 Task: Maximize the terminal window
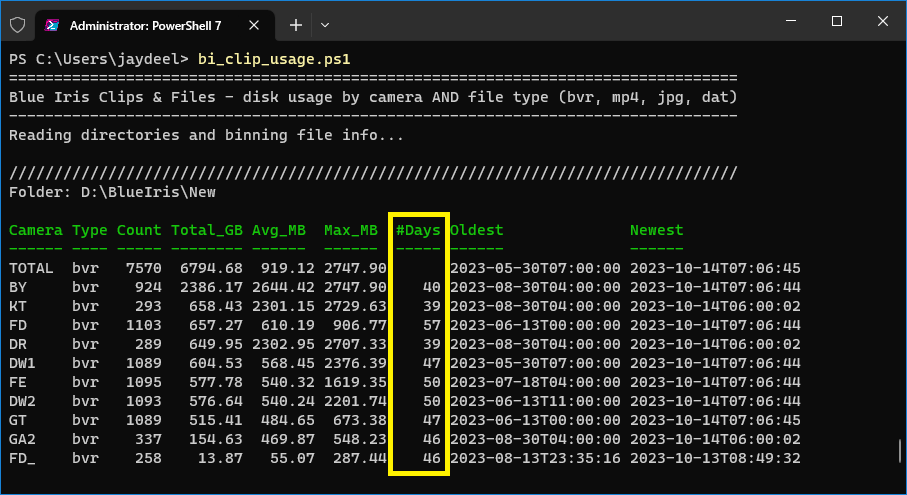(836, 21)
